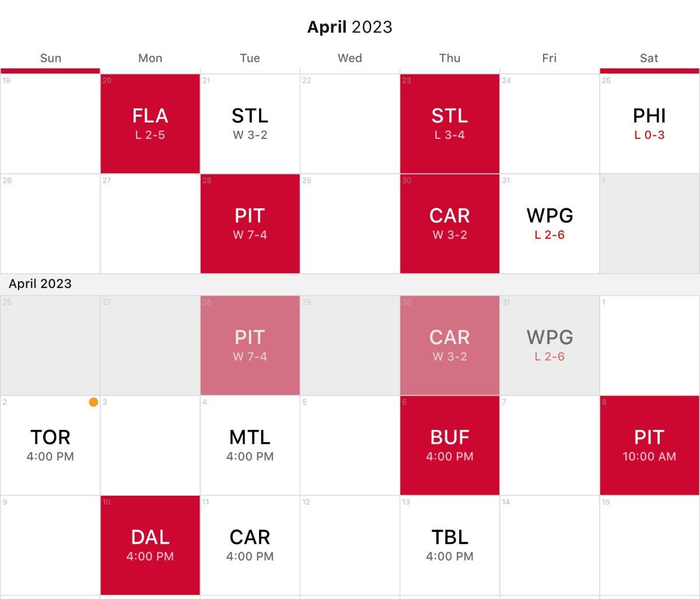The image size is (700, 599).
Task: Select the Sun column header
Action: (x=50, y=58)
